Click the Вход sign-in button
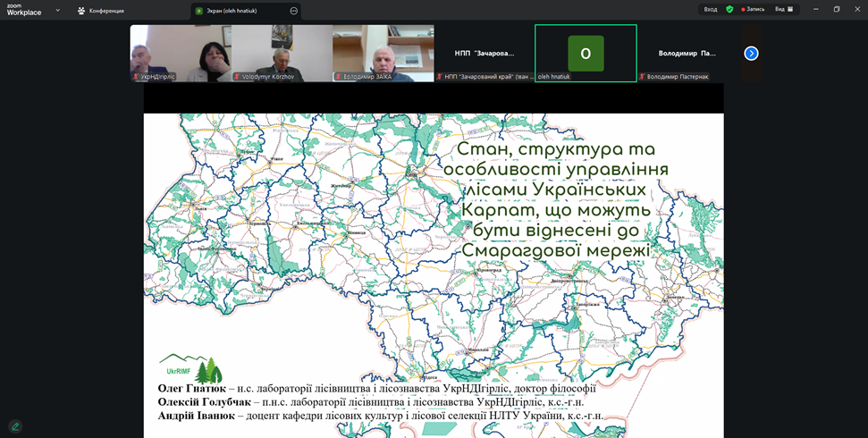 point(710,10)
